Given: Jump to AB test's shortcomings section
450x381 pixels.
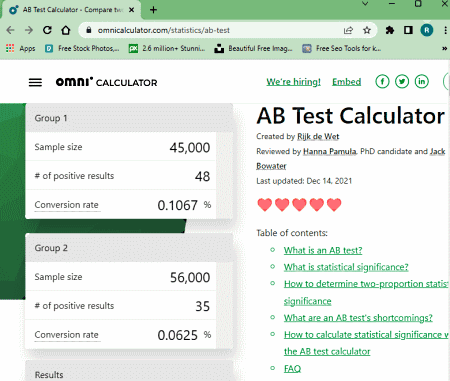Looking at the screenshot, I should click(358, 318).
